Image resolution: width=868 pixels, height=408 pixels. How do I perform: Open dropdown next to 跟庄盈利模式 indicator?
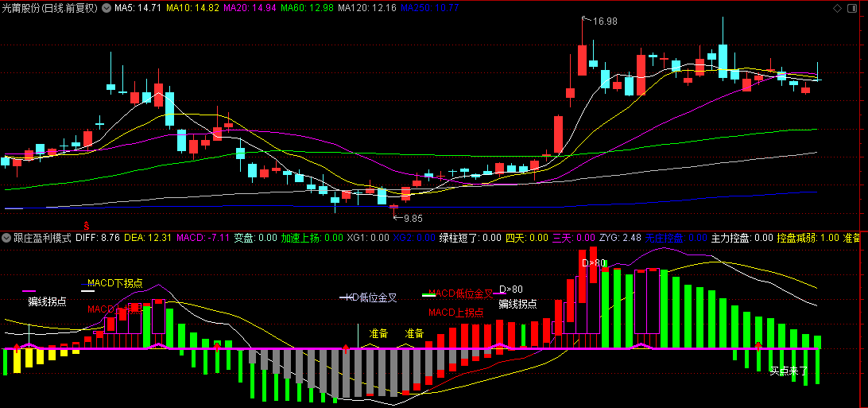click(6, 238)
